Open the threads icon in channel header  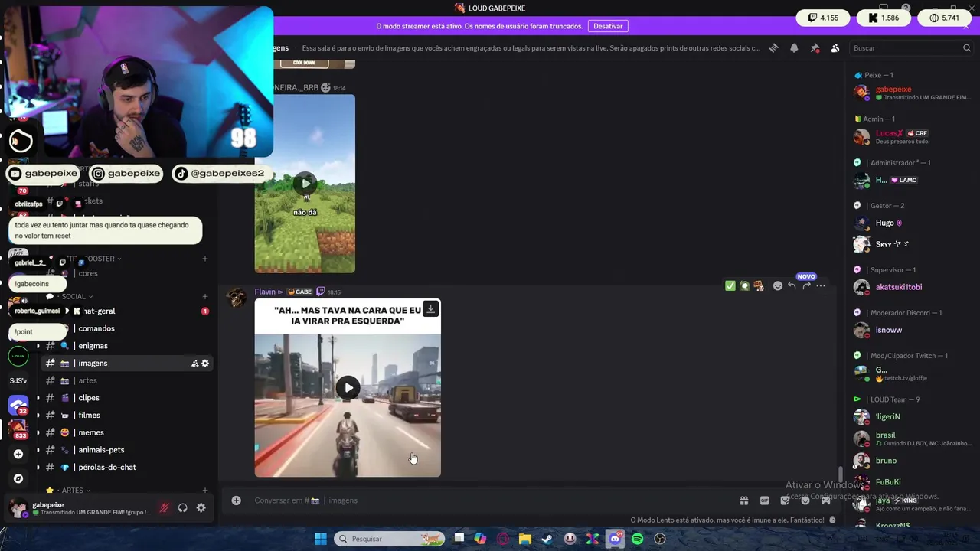[773, 48]
